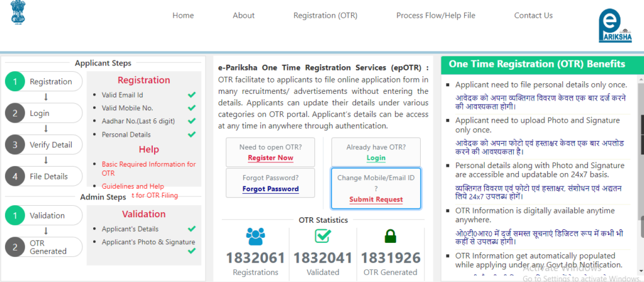
Task: Click the red Validation panel heading
Action: click(144, 214)
